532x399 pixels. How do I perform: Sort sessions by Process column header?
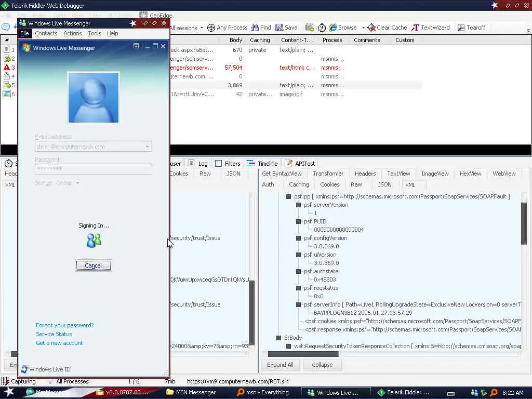(332, 40)
